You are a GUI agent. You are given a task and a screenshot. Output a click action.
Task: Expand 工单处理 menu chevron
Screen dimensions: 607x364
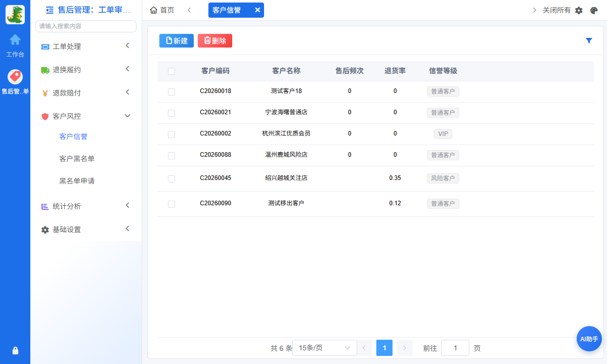pos(127,45)
